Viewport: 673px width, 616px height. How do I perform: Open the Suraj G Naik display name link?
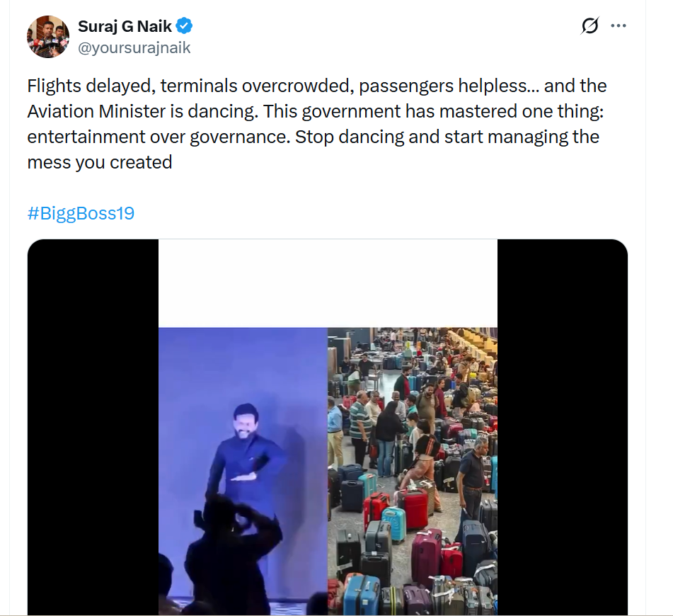[x=125, y=27]
